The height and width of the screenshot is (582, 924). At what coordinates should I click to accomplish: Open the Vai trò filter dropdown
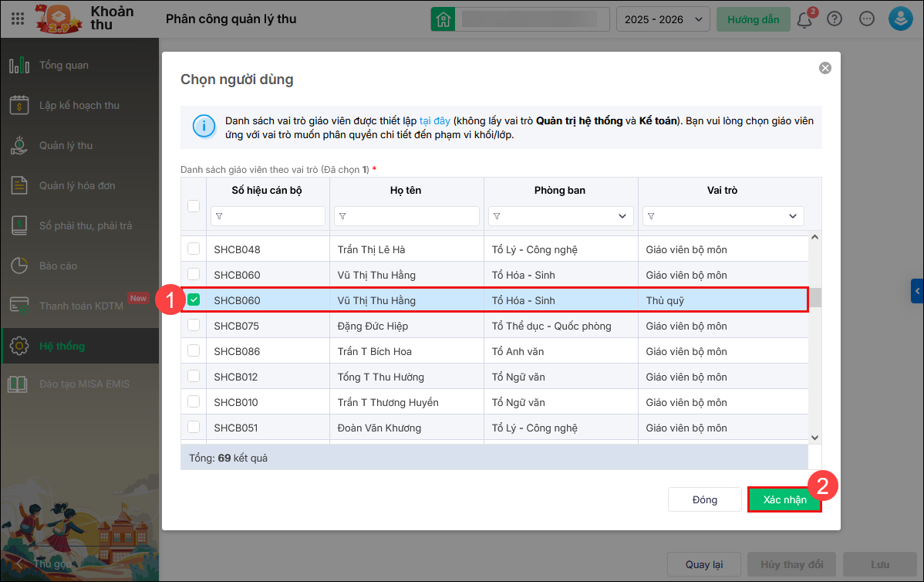pos(793,216)
